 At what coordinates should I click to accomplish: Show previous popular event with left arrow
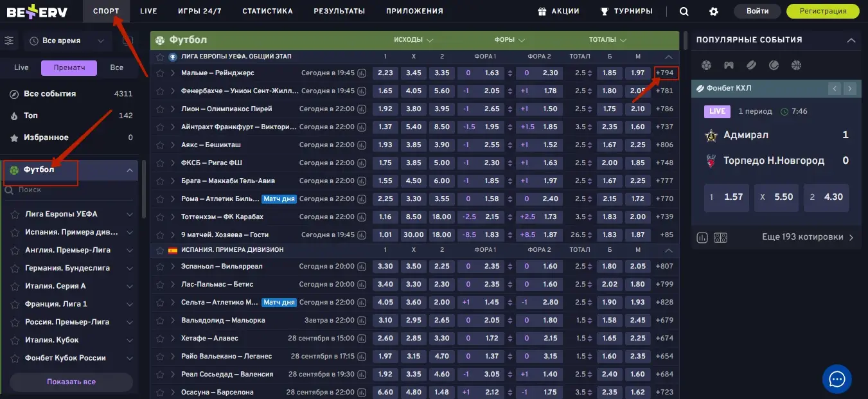click(x=835, y=88)
